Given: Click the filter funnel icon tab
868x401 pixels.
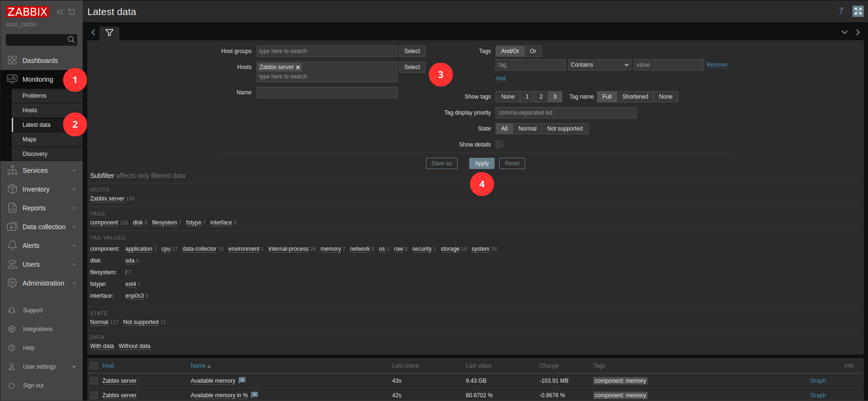Looking at the screenshot, I should (x=109, y=33).
